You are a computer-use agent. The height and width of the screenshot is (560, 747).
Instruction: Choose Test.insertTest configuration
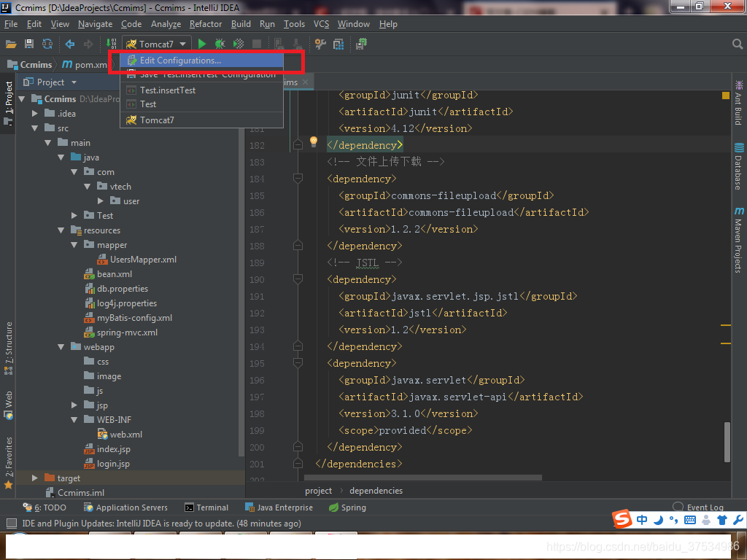click(201, 90)
